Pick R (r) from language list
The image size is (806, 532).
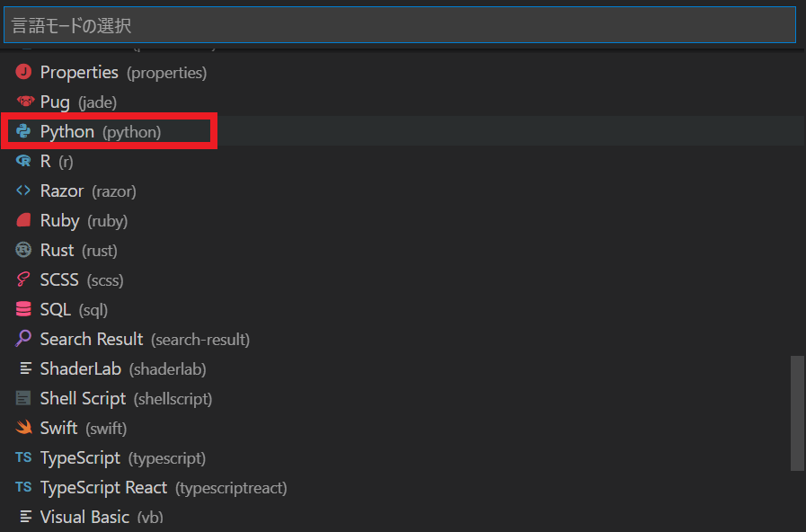[x=403, y=161]
